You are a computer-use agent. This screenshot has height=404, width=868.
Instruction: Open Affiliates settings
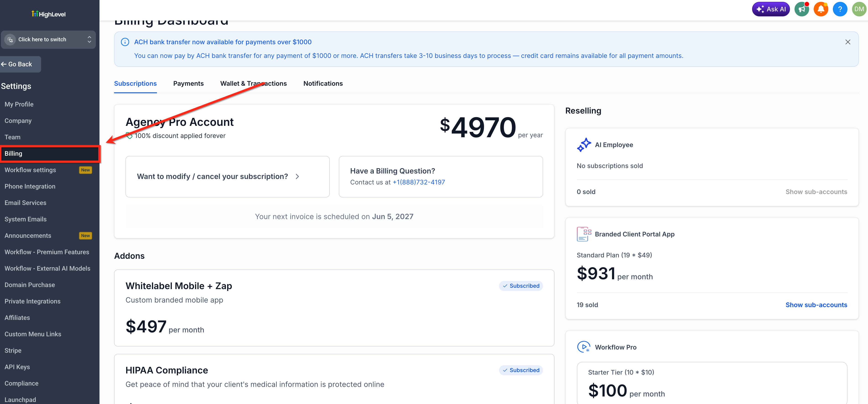(x=17, y=317)
